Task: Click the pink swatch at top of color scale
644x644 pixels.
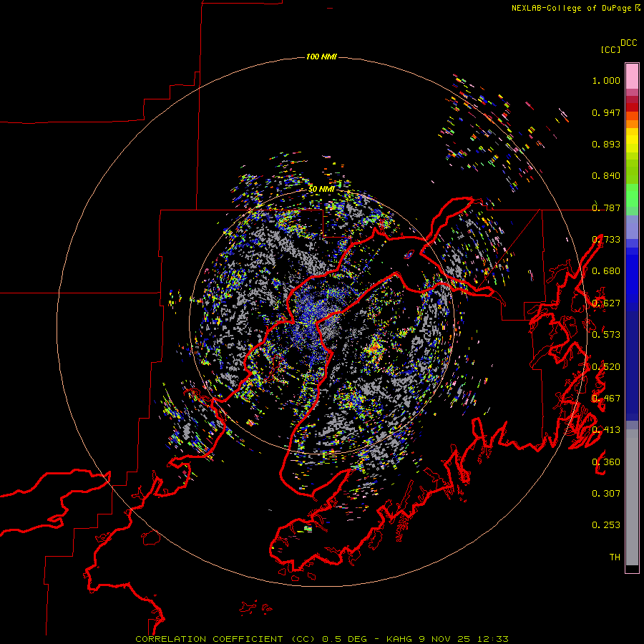Action: click(x=632, y=77)
